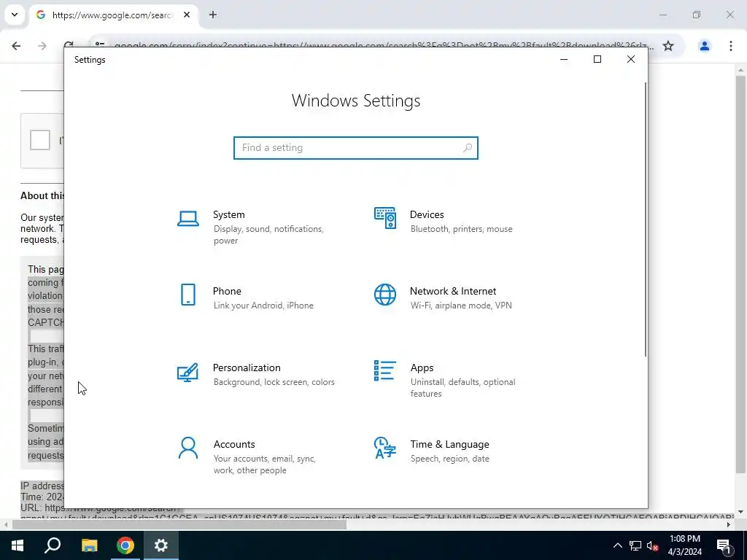Click the Settings gear on the taskbar
The height and width of the screenshot is (560, 747).
[x=161, y=545]
